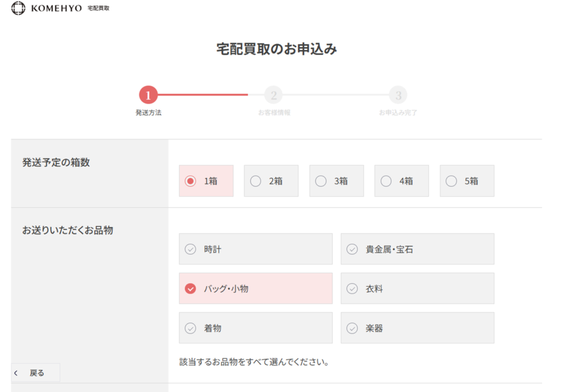Screen dimensions: 569x392
Task: Click step 3 お申込み完了 circle
Action: pos(398,95)
